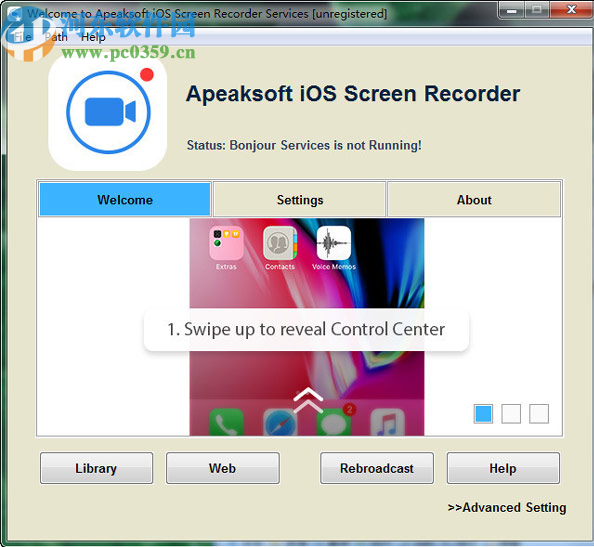This screenshot has width=594, height=547.
Task: Click the Bonjour Services status text
Action: click(304, 145)
